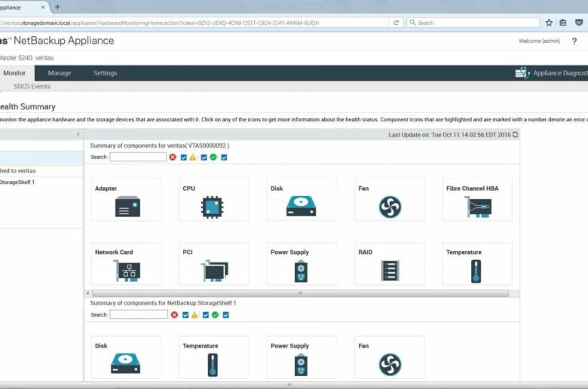This screenshot has width=588, height=389.
Task: Toggle the warning filter checkbox for StorageShelf 1
Action: point(206,315)
